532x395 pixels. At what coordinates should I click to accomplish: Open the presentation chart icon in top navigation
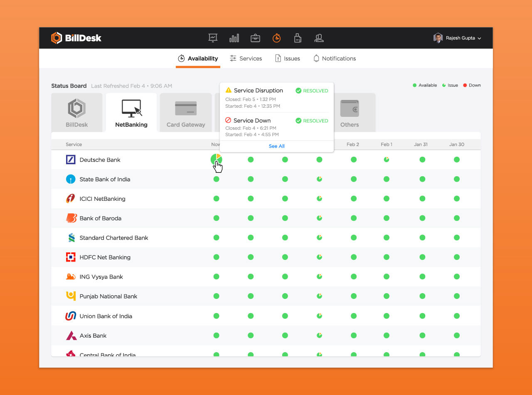point(213,38)
